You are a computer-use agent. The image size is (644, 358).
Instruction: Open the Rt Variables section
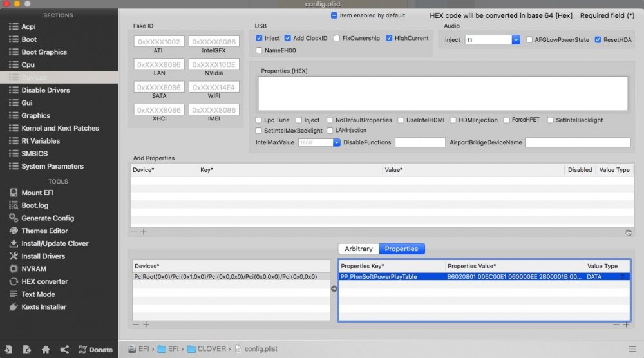pos(40,141)
